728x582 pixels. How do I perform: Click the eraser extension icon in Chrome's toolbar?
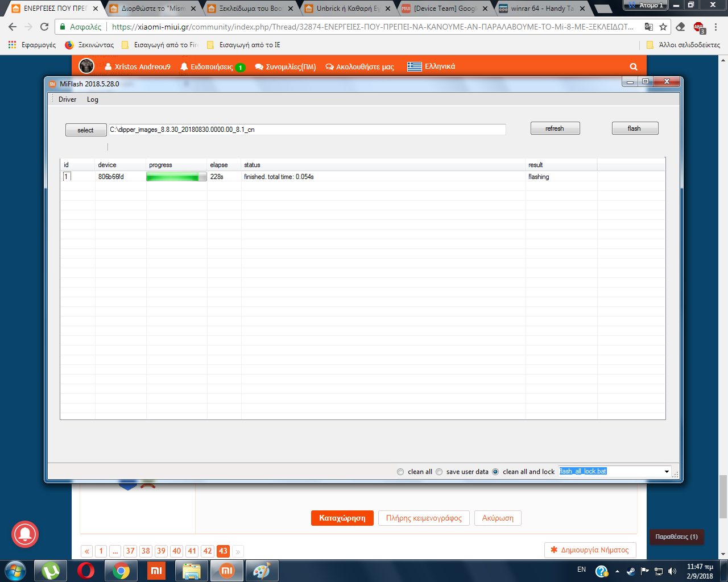click(680, 27)
